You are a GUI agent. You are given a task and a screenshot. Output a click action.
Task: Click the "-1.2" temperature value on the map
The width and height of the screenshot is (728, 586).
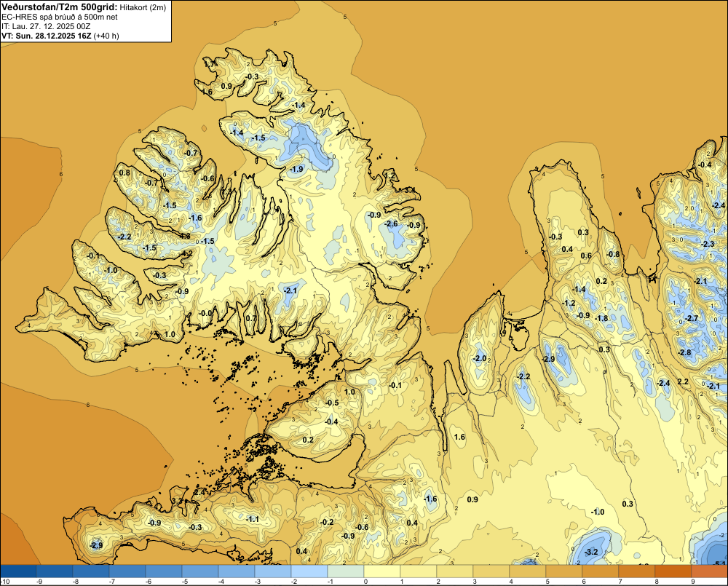pos(569,303)
